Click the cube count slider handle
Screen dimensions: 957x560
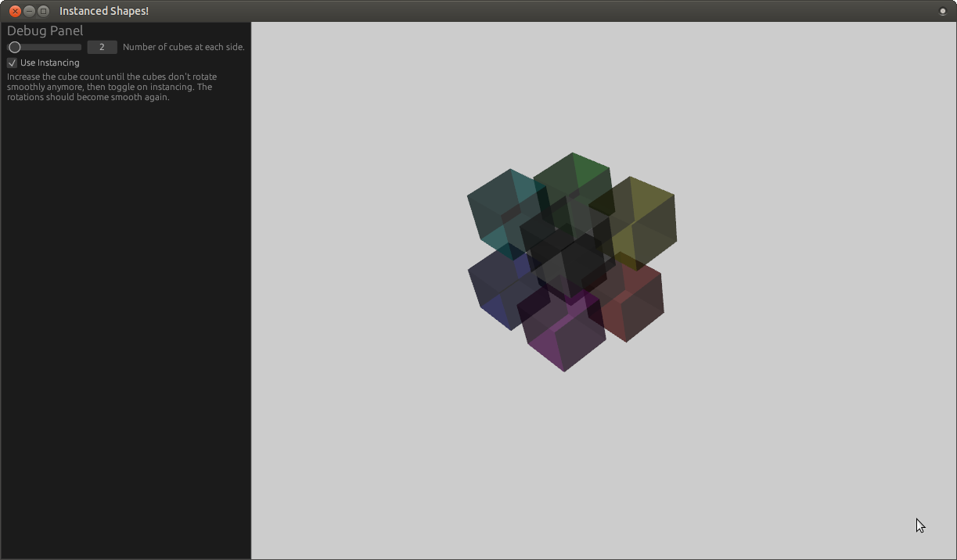[14, 47]
